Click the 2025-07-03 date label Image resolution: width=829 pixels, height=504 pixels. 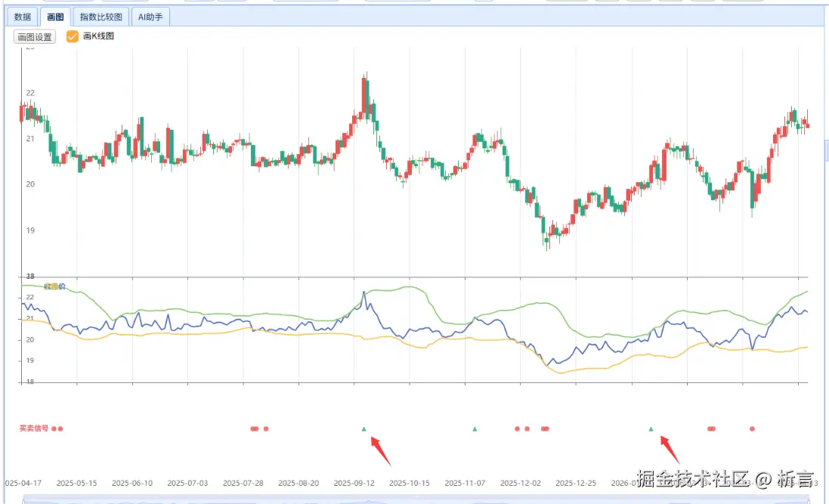click(187, 483)
